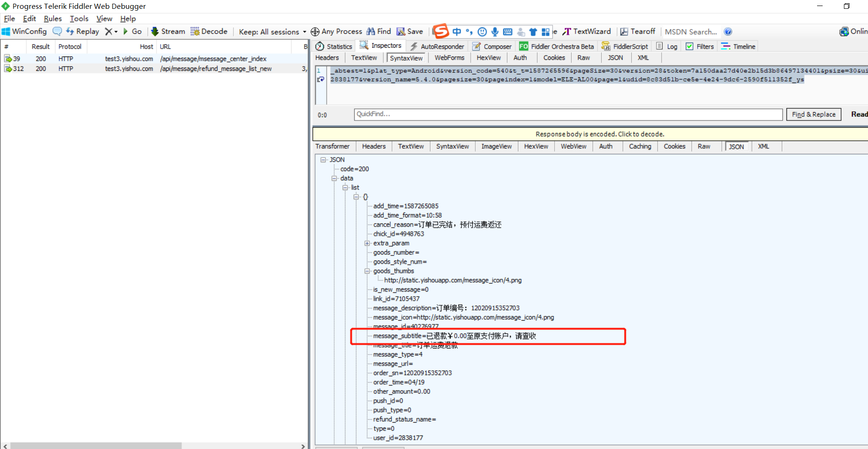The width and height of the screenshot is (868, 449).
Task: Collapse the data tree node
Action: 334,178
